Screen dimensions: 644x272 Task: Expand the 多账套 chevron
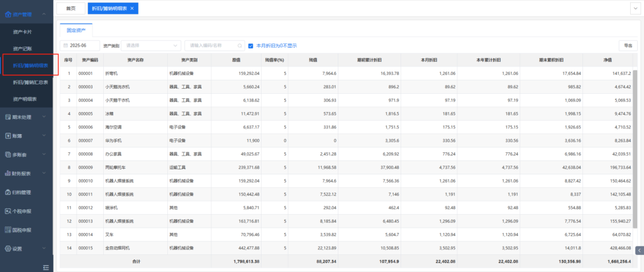pos(44,154)
